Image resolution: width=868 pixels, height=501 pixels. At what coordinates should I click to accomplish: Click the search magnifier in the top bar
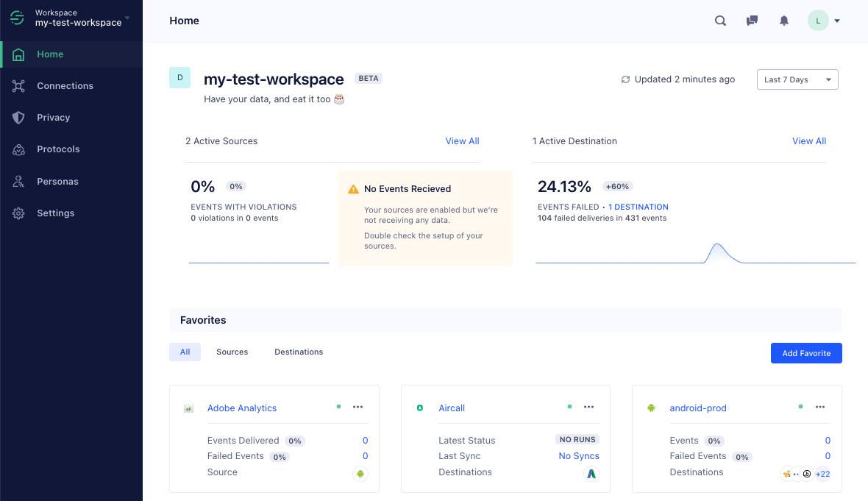click(x=720, y=21)
